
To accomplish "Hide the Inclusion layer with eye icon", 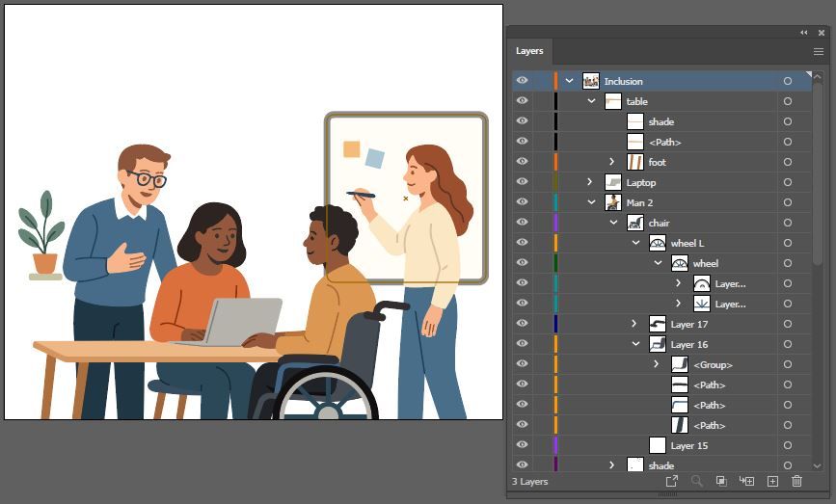I will pyautogui.click(x=522, y=81).
